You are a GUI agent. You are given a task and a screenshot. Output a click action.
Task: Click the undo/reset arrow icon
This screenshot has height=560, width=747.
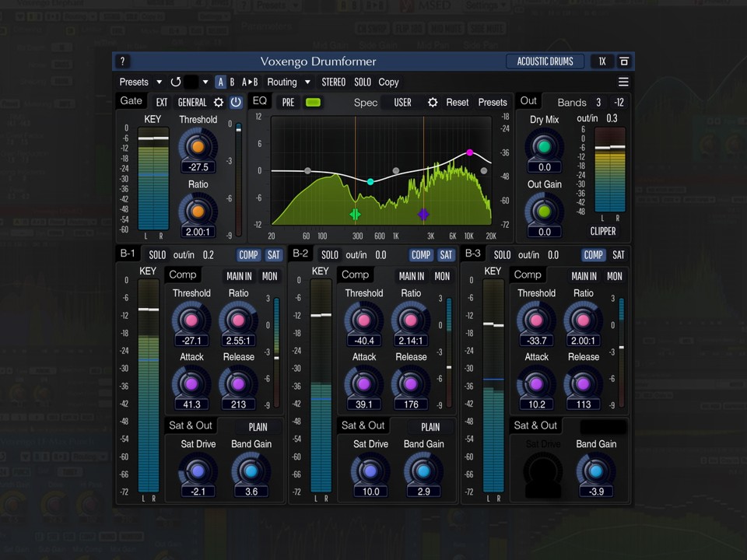176,82
